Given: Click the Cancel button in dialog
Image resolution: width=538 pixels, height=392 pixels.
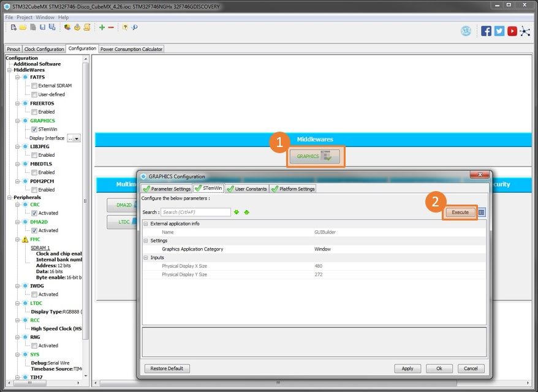Looking at the screenshot, I should tap(471, 368).
